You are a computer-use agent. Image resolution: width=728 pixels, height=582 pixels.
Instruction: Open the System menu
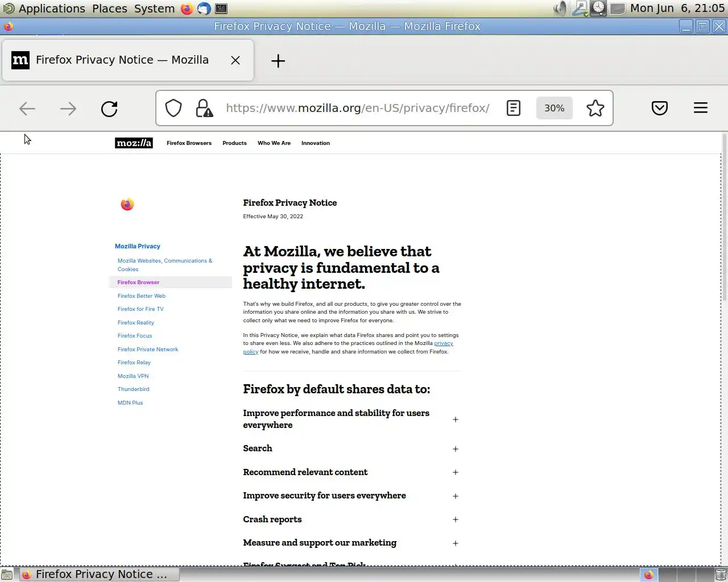154,9
